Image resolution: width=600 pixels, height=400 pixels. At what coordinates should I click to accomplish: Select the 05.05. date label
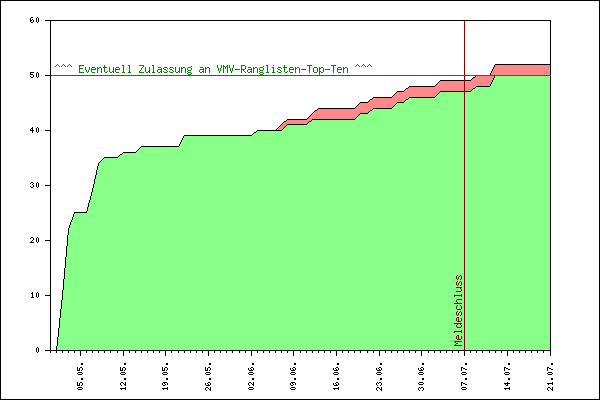tap(80, 377)
